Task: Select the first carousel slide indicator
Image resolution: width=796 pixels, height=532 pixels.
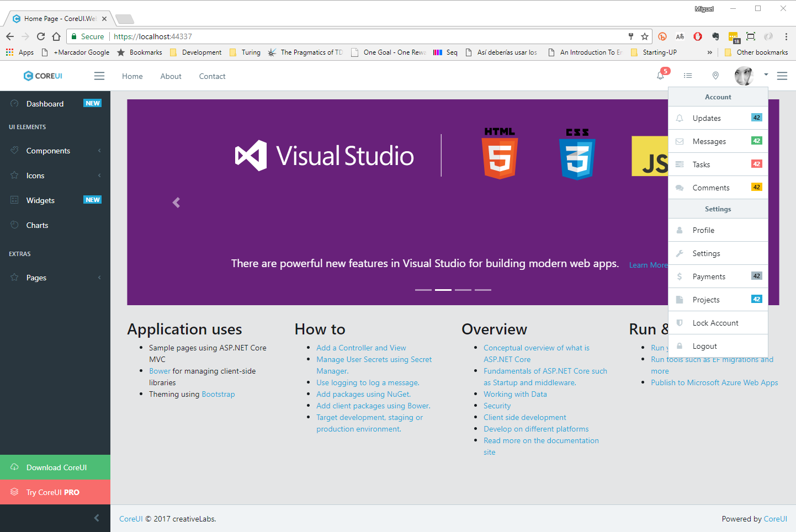Action: coord(423,290)
